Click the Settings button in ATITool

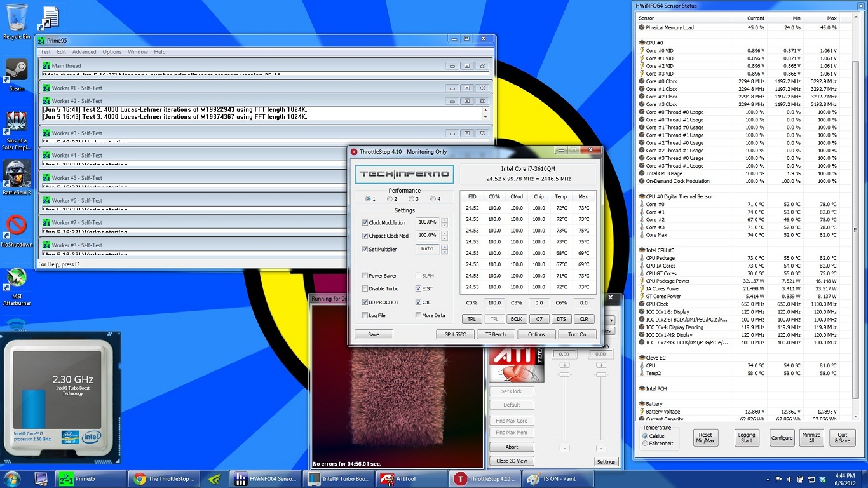(606, 462)
